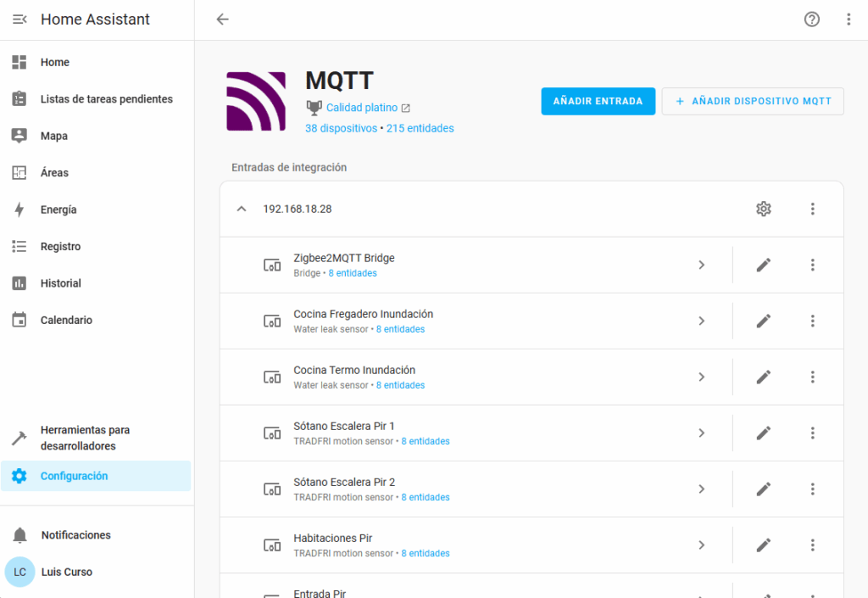Viewport: 868px width, 598px height.
Task: Click the Energía lightning bolt icon
Action: (x=19, y=210)
